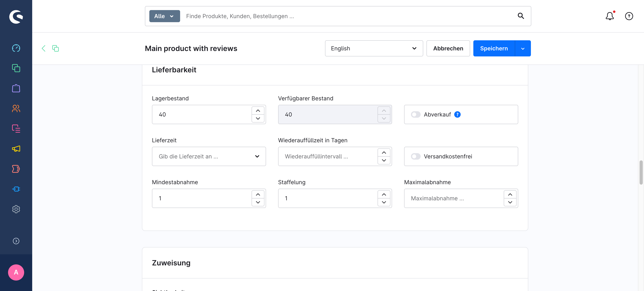
Task: Click the Main product with reviews title
Action: pos(191,48)
